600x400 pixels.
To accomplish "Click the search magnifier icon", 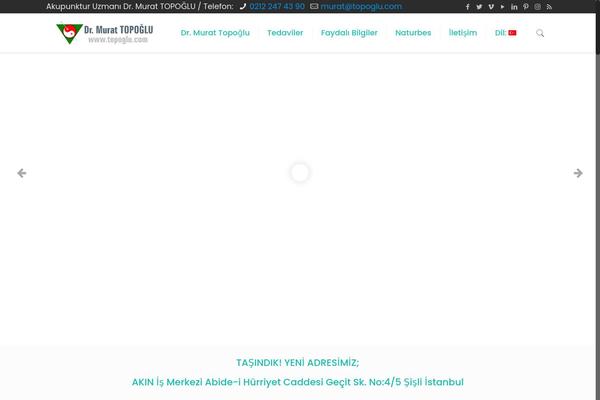I will (540, 33).
